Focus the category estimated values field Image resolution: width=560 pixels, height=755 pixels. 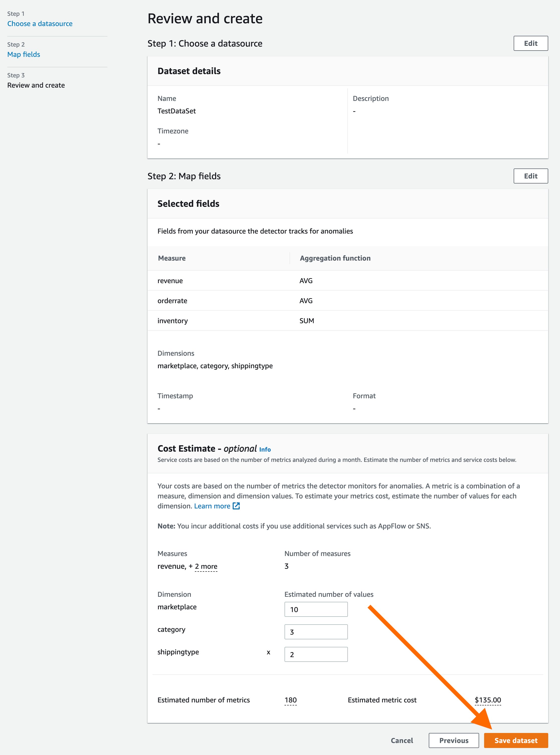316,632
